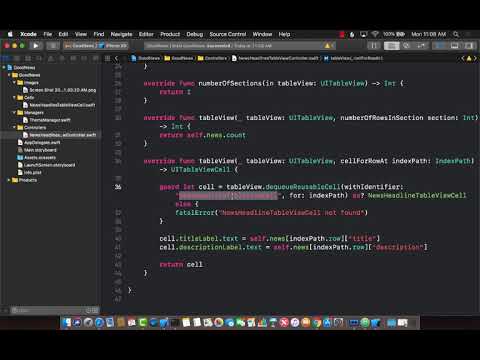Click the jump bar warning triangle
The image size is (480, 360).
(x=469, y=58)
